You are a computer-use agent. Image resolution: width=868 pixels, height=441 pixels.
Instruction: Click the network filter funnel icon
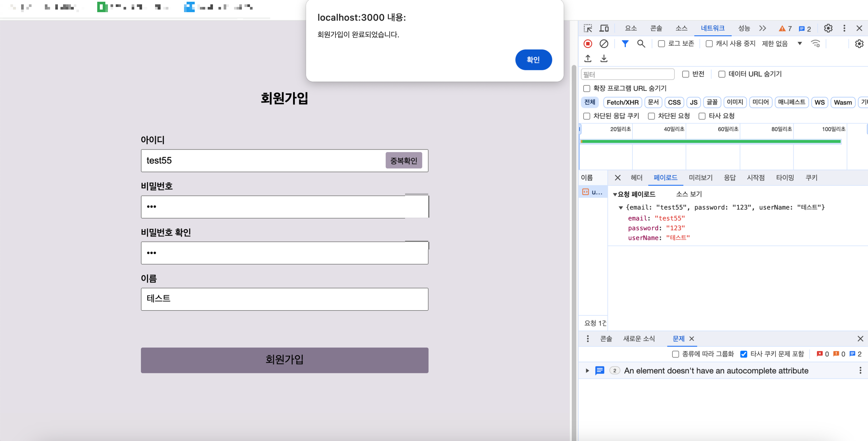625,43
